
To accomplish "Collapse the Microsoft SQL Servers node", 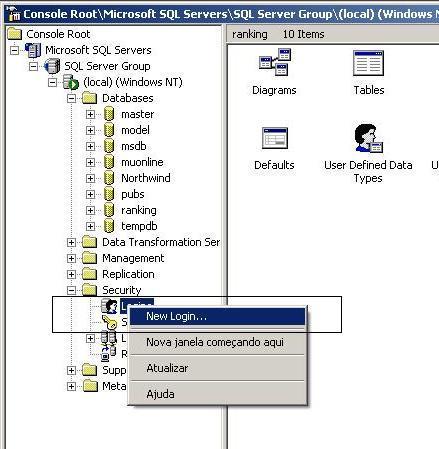I will [14, 50].
